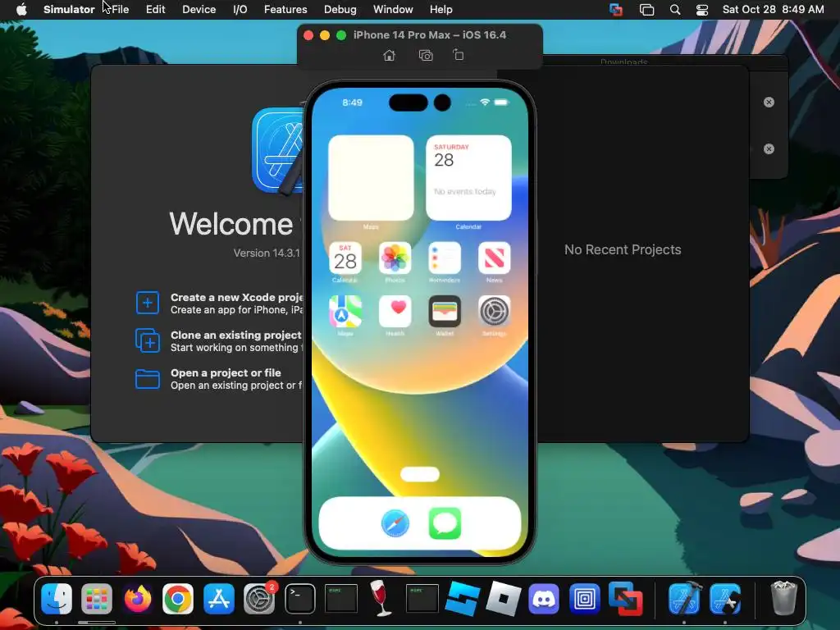Screen dimensions: 840x630
Task: Open the File menu
Action: pos(120,10)
